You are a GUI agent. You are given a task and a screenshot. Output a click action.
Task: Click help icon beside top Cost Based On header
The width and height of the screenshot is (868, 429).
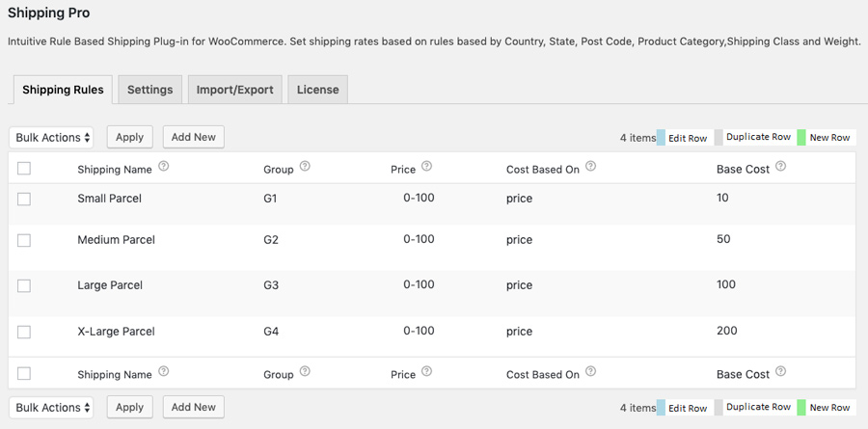590,166
